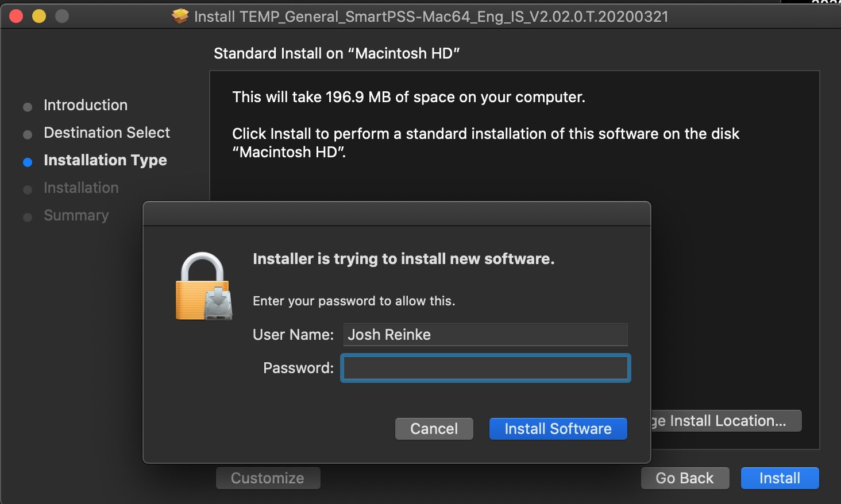
Task: Cancel the password prompt
Action: point(434,429)
